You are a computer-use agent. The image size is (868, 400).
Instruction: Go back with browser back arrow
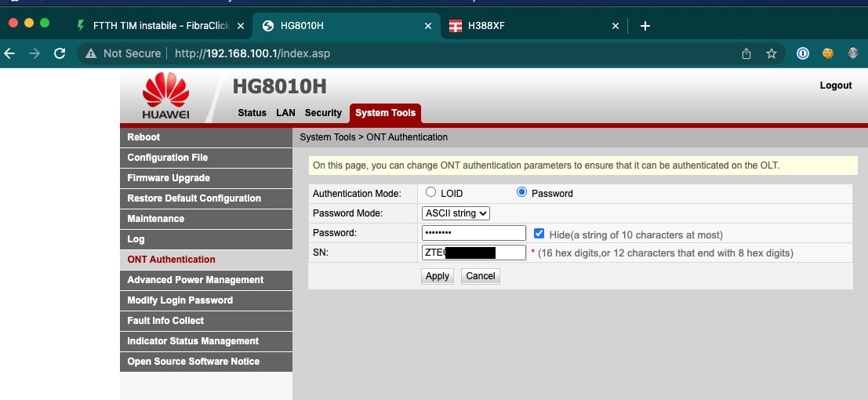(x=9, y=53)
